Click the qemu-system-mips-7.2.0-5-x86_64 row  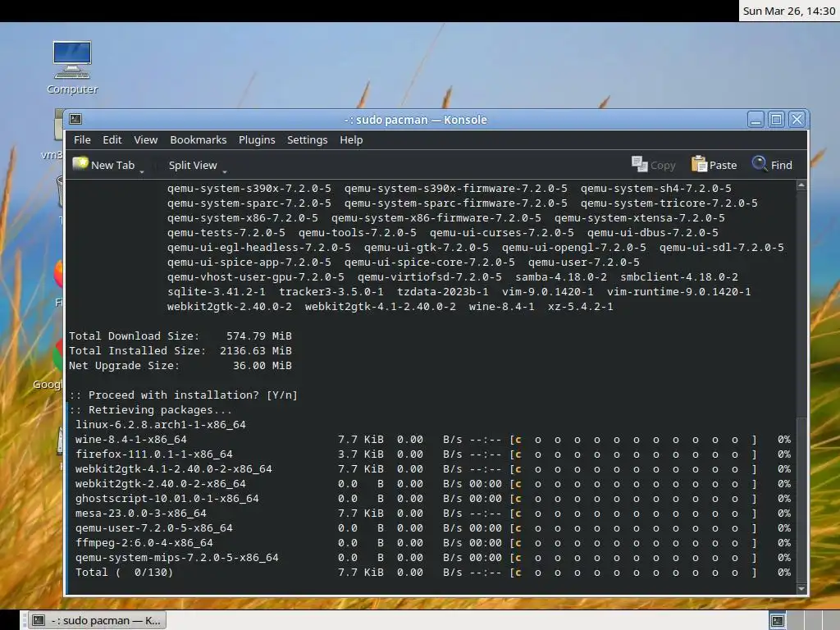[x=433, y=558]
